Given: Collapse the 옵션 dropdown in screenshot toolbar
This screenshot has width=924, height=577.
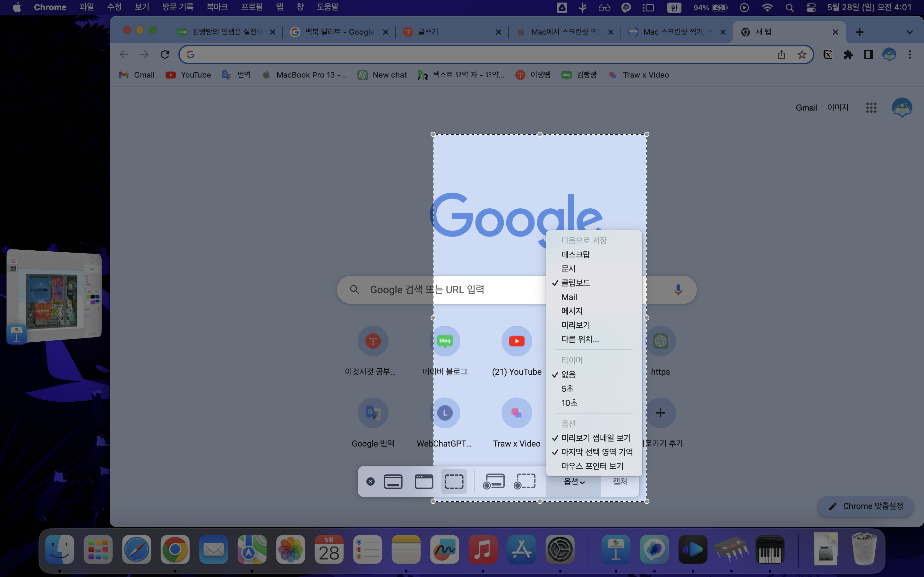Looking at the screenshot, I should pyautogui.click(x=574, y=482).
